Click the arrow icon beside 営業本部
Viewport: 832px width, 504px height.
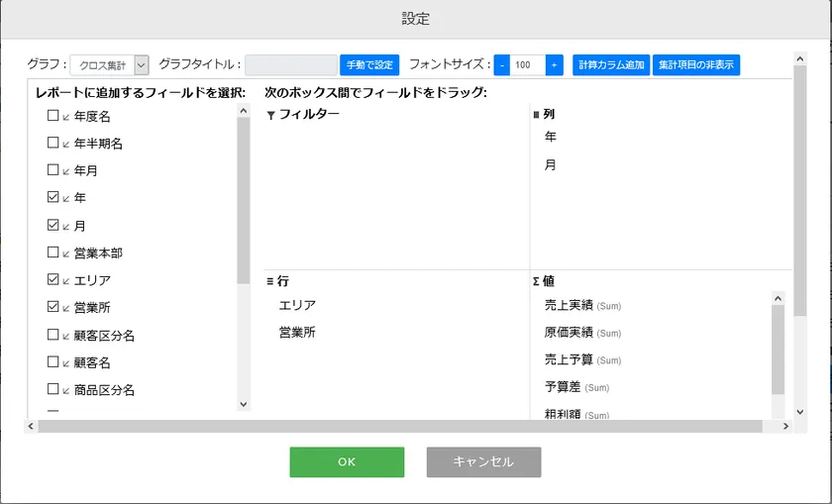click(x=66, y=253)
